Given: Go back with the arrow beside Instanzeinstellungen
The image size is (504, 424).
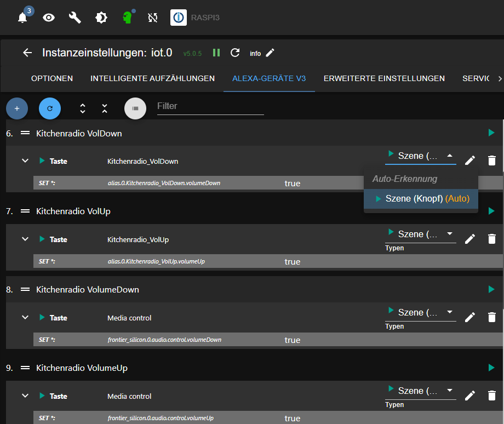Looking at the screenshot, I should (27, 53).
